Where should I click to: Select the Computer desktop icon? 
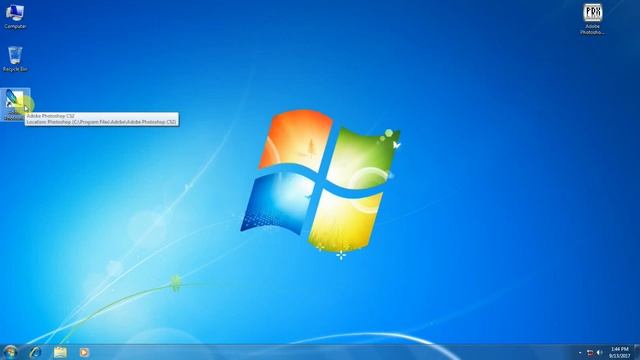click(x=15, y=17)
